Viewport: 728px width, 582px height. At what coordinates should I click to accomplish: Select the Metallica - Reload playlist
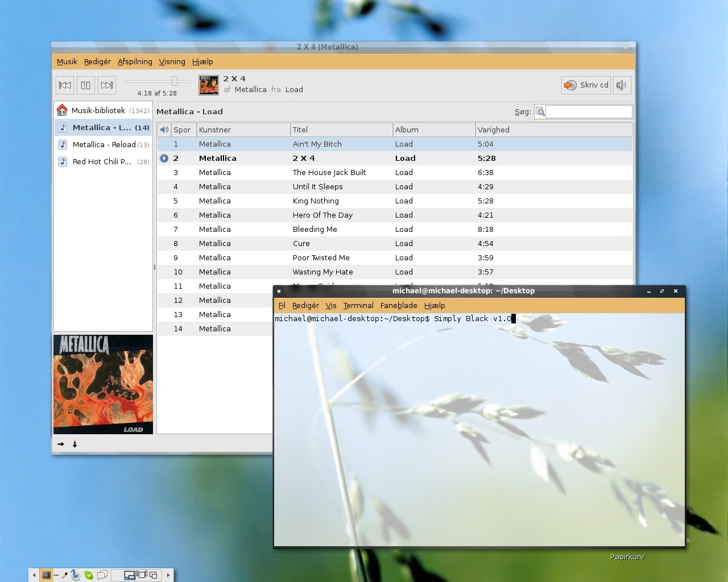click(x=104, y=145)
